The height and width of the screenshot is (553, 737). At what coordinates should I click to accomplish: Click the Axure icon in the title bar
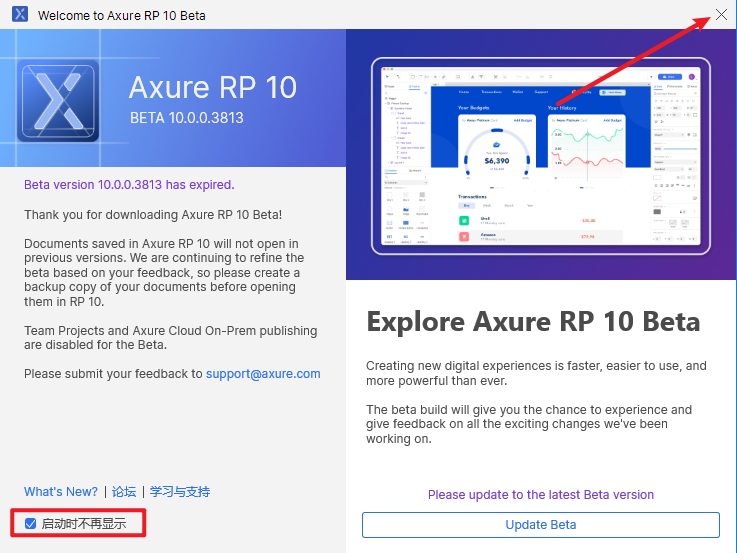(x=19, y=15)
